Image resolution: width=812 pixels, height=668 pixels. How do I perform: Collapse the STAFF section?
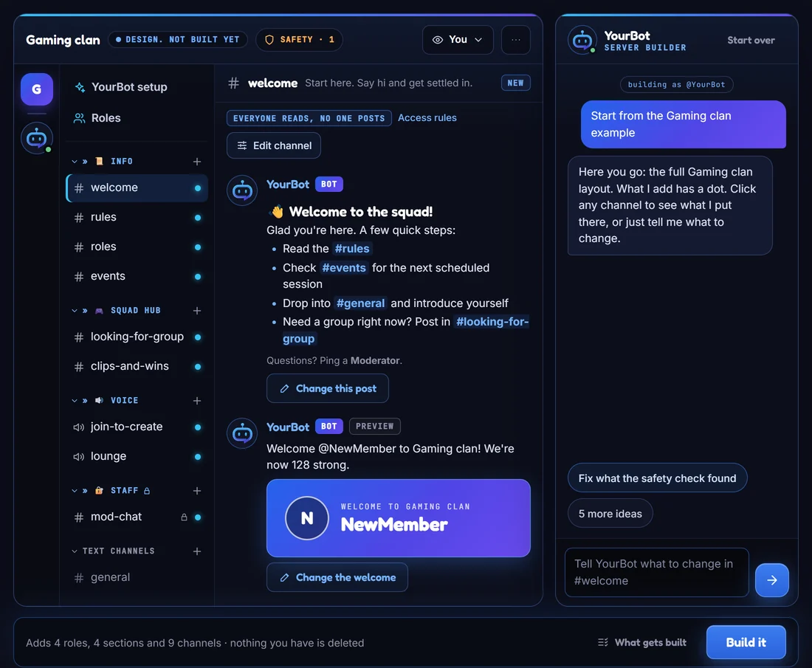point(75,491)
